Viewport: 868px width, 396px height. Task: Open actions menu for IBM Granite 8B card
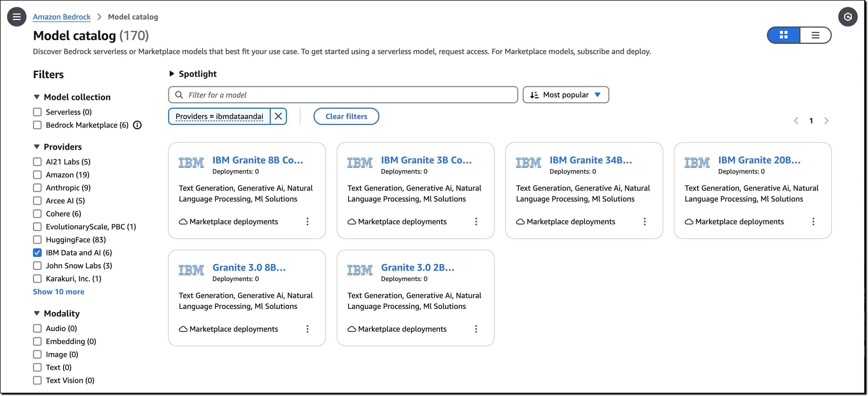(307, 222)
